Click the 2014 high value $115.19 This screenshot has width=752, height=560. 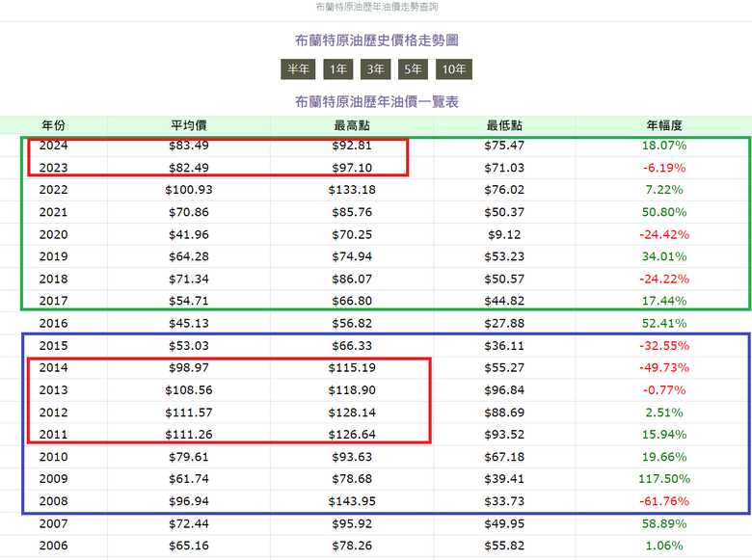coord(352,368)
